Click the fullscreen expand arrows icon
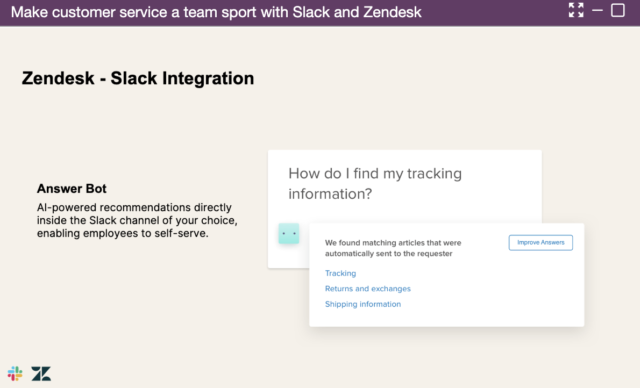The width and height of the screenshot is (640, 388). 576,10
